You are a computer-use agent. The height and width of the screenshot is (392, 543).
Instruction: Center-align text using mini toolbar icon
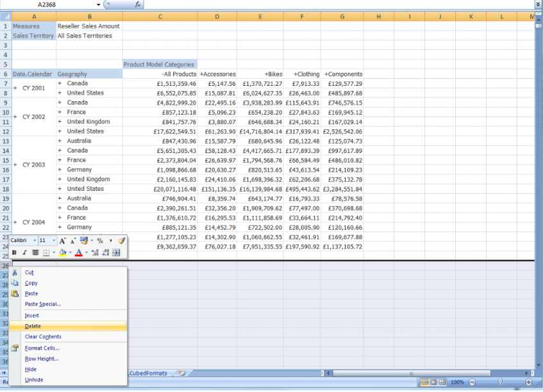pos(35,253)
